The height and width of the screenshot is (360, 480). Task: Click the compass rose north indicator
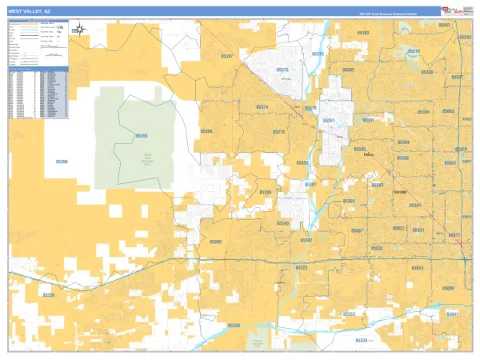[x=80, y=29]
